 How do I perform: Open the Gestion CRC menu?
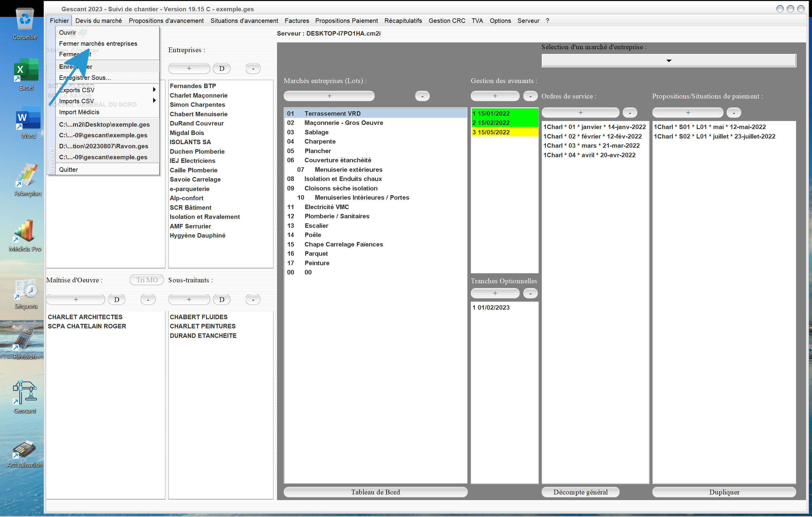point(447,20)
